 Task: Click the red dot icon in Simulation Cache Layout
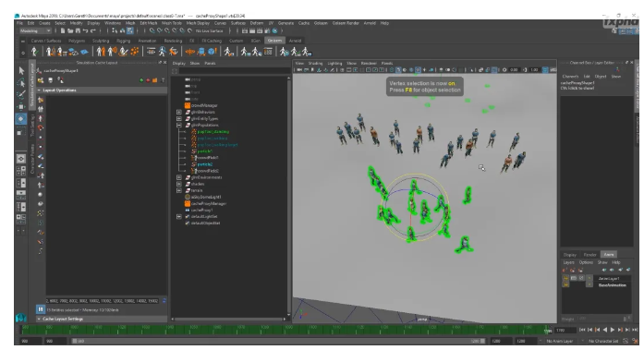tap(148, 80)
